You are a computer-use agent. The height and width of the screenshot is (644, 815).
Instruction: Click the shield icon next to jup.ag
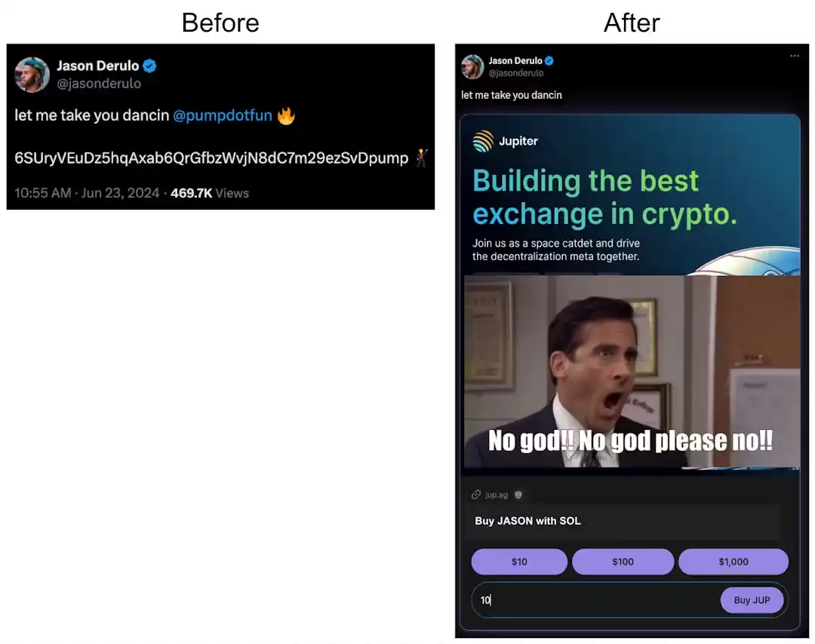tap(518, 495)
